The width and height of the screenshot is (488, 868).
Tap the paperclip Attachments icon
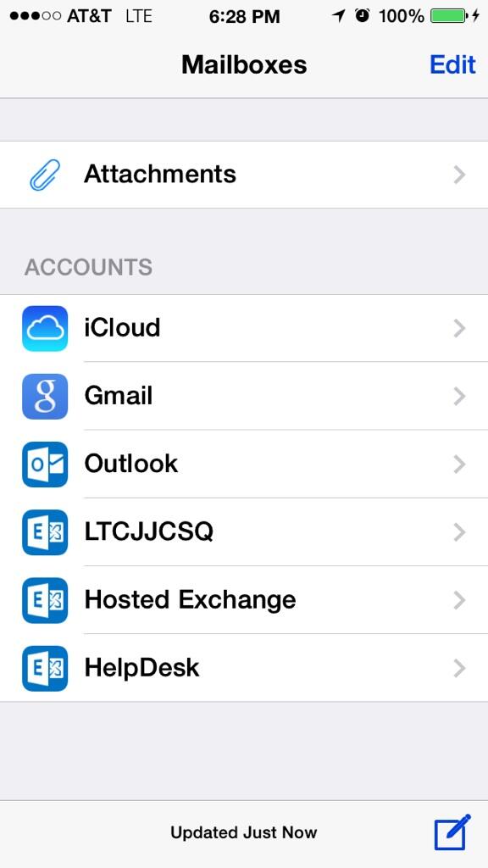point(45,175)
